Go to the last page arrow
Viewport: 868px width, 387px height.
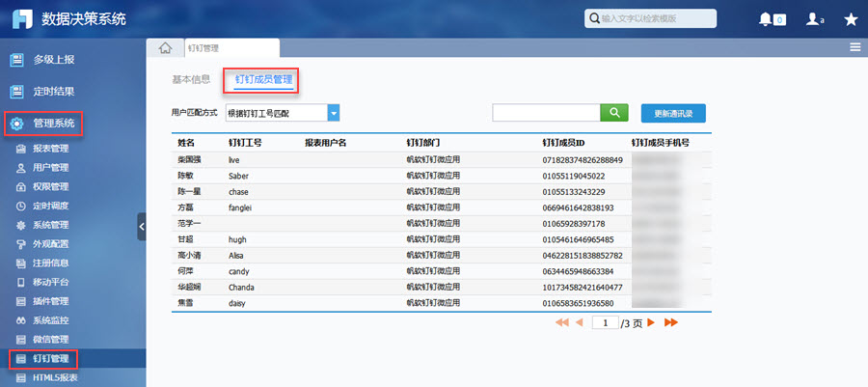671,322
